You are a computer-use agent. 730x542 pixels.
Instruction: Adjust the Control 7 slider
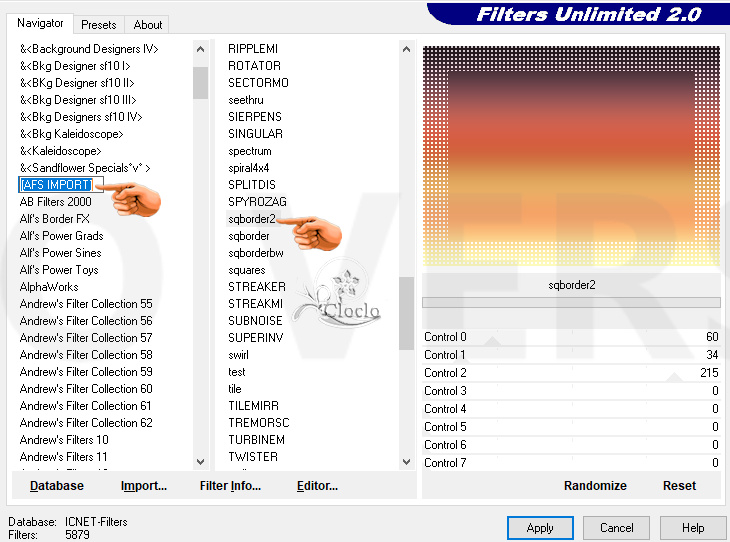point(571,463)
